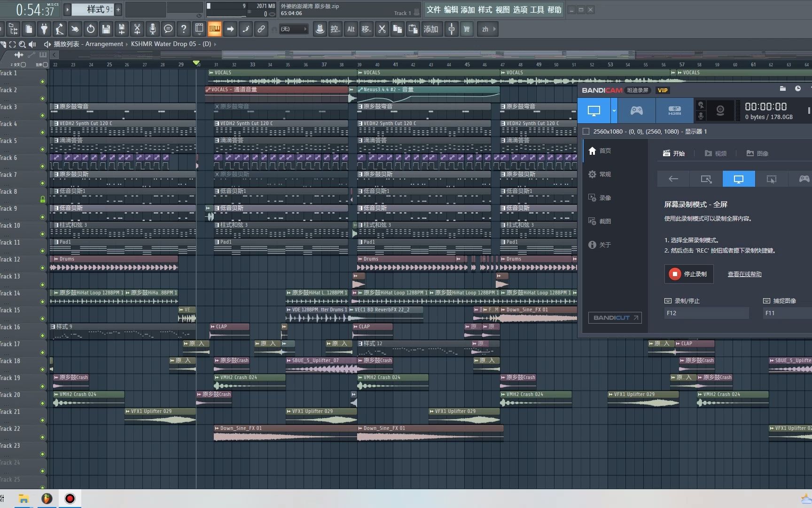812x508 pixels.
Task: Open playlist options arrow beside 播放列表
Action: pos(47,44)
